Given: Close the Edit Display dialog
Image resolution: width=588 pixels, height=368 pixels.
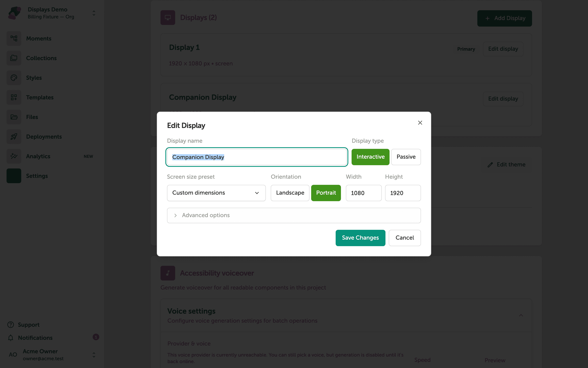Looking at the screenshot, I should [x=420, y=123].
